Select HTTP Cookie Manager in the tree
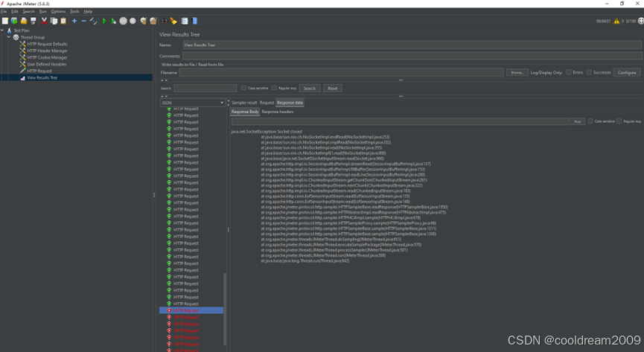This screenshot has height=352, width=644. tap(47, 57)
